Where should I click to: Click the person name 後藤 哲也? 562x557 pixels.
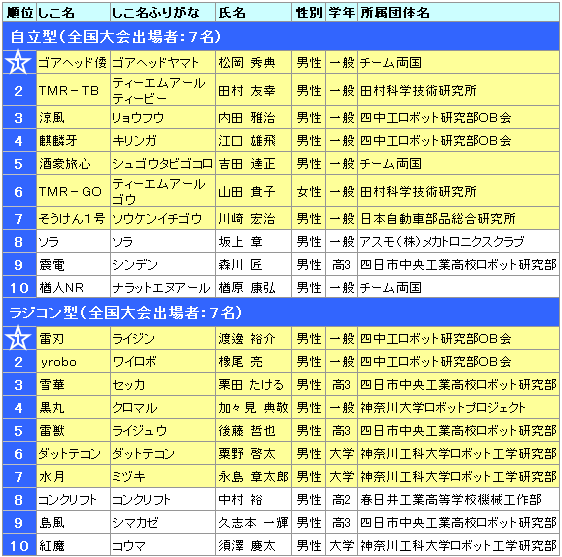[x=247, y=430]
